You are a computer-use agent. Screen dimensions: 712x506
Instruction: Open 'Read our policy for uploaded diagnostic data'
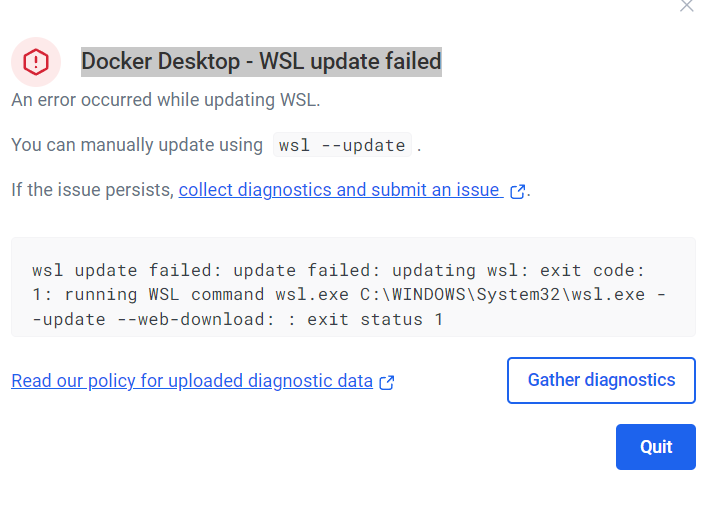click(192, 381)
